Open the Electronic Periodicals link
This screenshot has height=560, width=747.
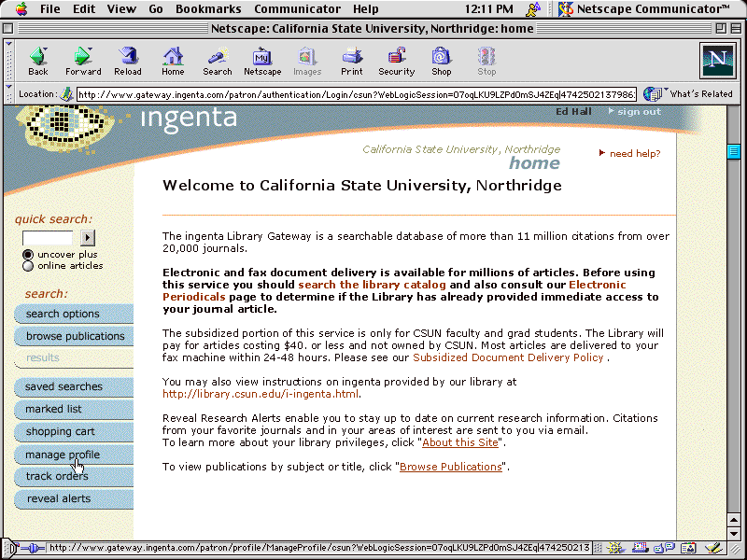click(x=394, y=291)
